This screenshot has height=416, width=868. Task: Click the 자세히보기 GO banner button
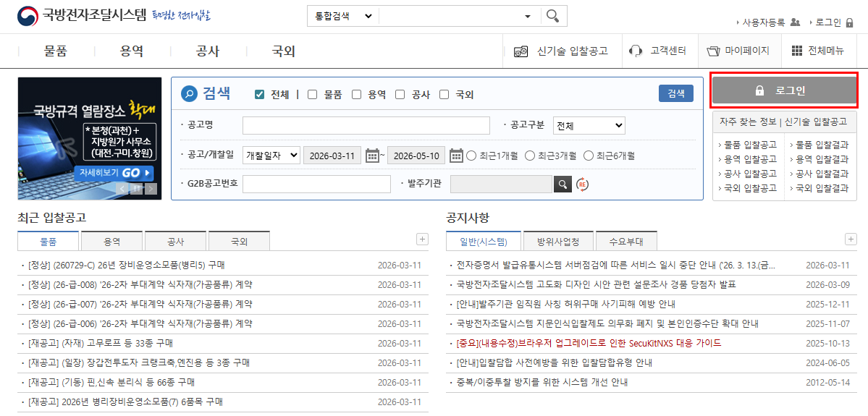(x=114, y=173)
